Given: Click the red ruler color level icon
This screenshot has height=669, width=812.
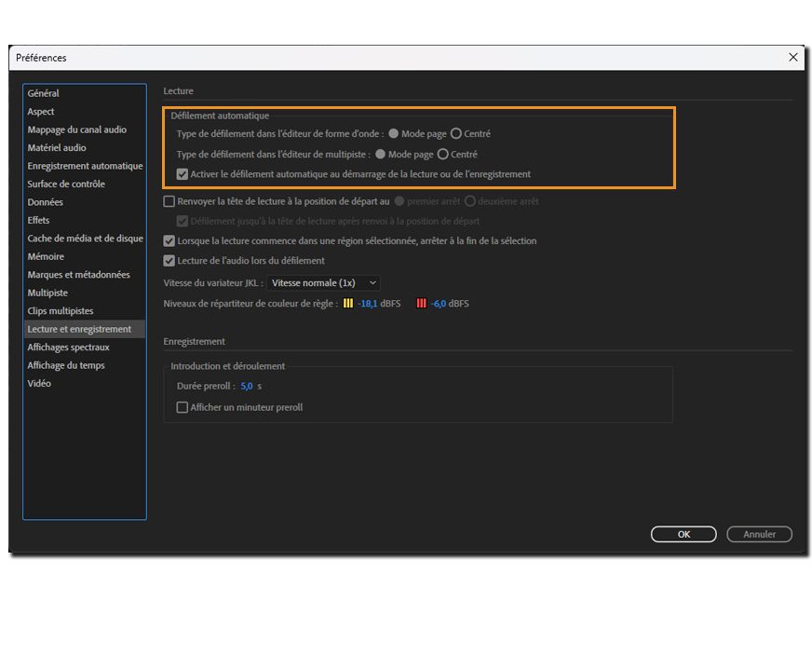Looking at the screenshot, I should click(422, 303).
